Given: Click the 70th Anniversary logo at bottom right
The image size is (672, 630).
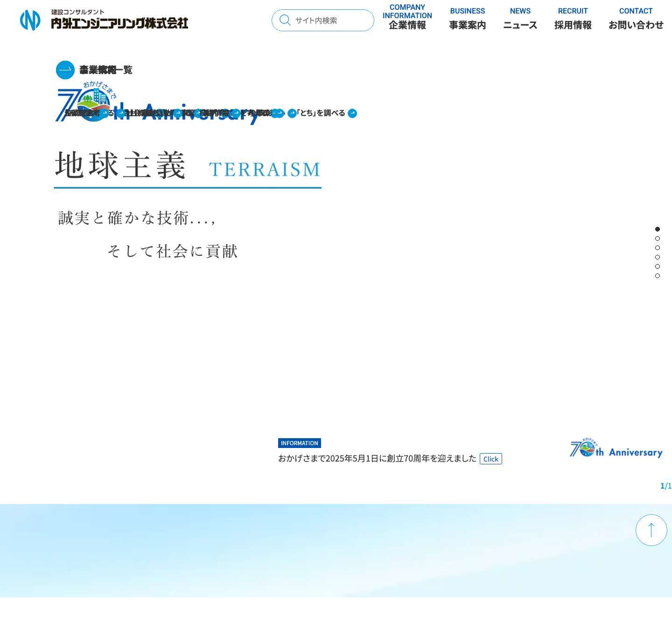Looking at the screenshot, I should (x=616, y=449).
